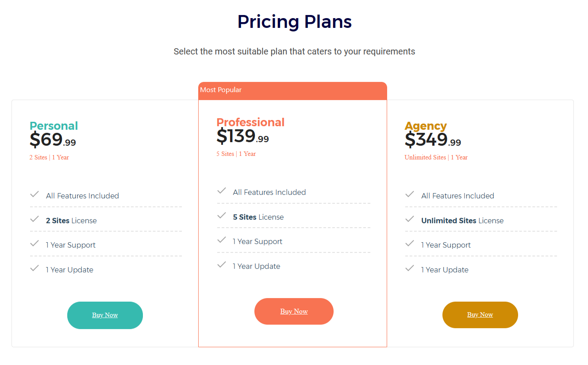Click the $349.99 price
Viewport: 588px width, 365px height.
click(433, 140)
